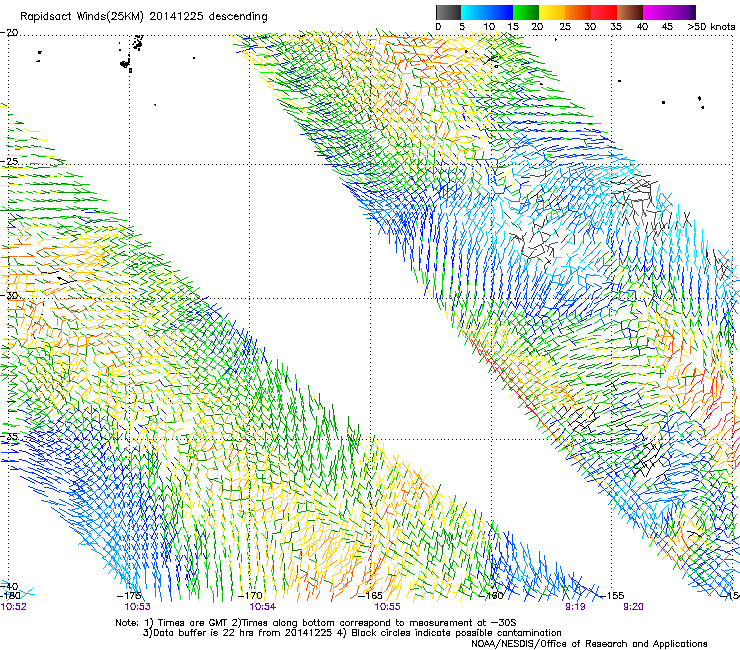Click the pass time label 9:20
Screen dimensions: 740x650
633,607
